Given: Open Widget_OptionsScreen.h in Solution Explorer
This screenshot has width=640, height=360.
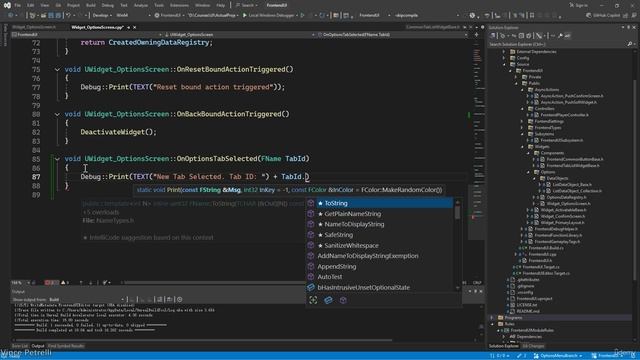Looking at the screenshot, I should (x=568, y=204).
